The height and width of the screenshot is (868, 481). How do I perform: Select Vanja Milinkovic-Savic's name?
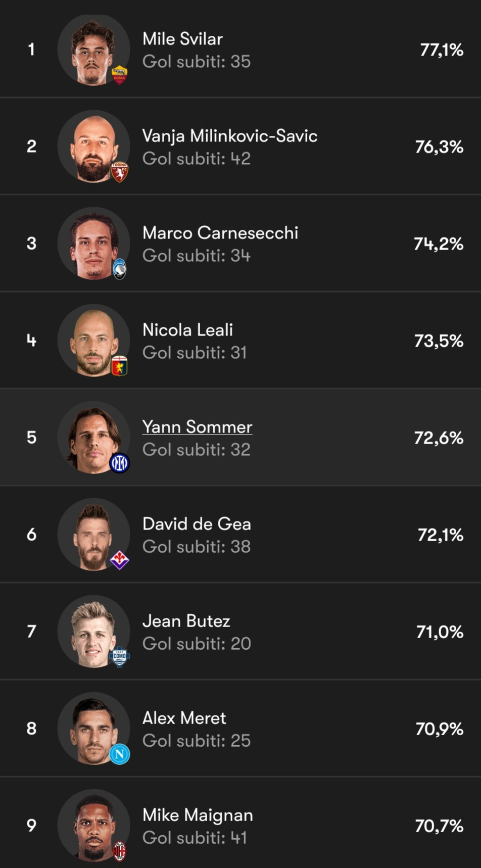[230, 136]
